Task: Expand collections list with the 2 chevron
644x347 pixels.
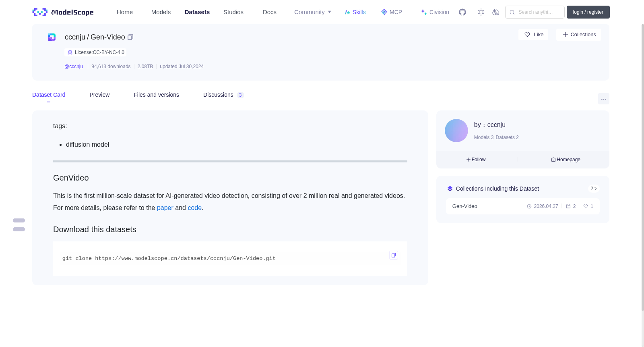Action: 594,189
